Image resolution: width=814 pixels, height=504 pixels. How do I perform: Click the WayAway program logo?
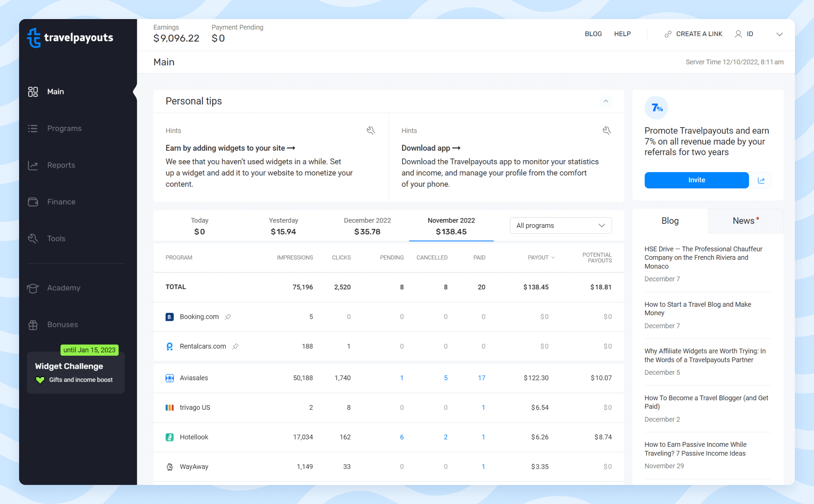coord(170,467)
